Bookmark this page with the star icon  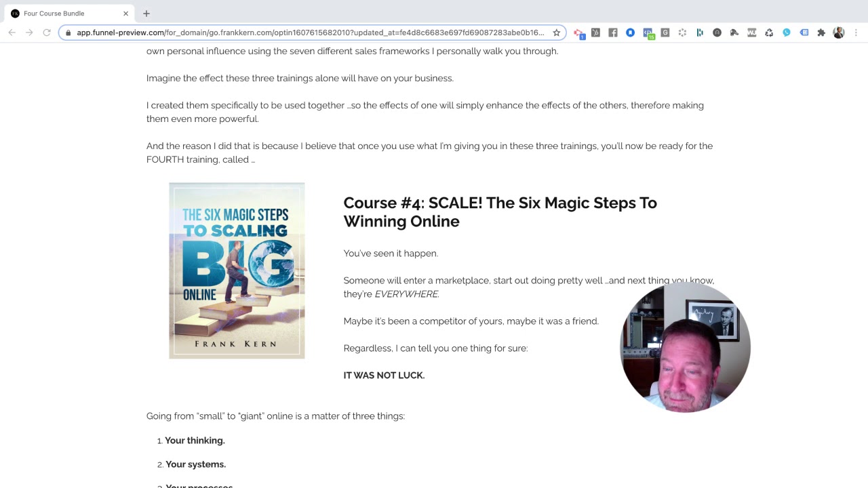(x=556, y=33)
